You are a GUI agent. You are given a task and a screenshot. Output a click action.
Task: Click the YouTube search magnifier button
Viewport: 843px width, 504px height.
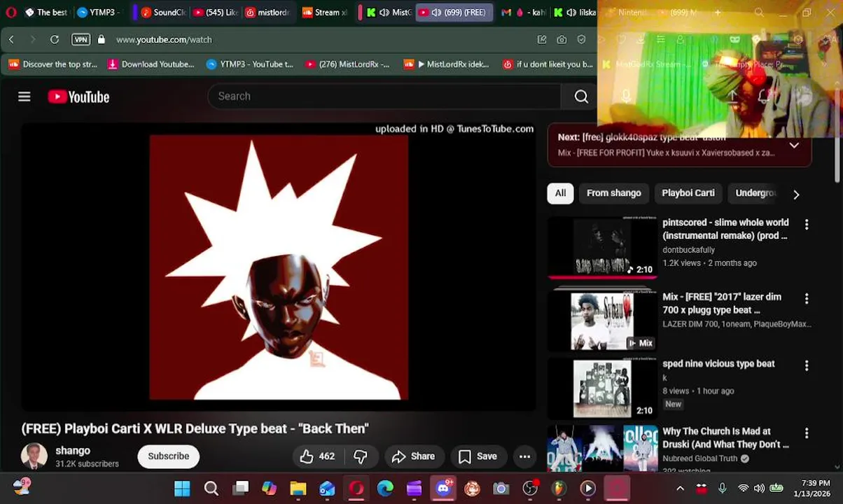(x=581, y=97)
